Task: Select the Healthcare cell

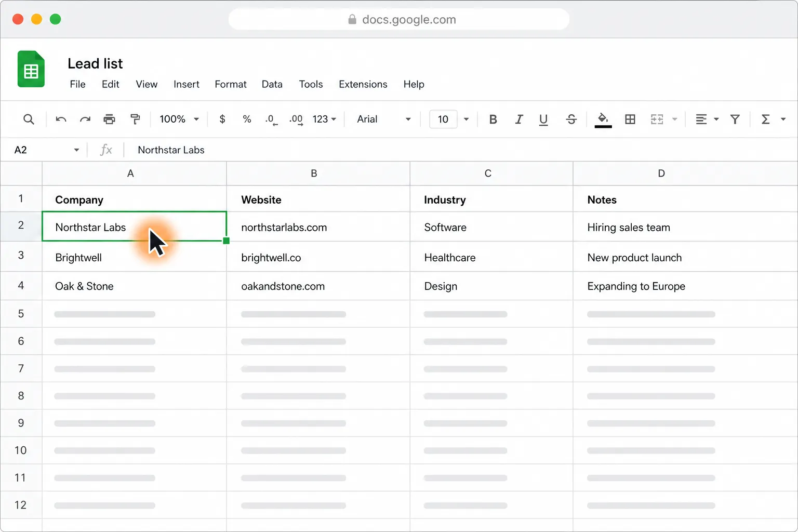Action: [x=491, y=257]
